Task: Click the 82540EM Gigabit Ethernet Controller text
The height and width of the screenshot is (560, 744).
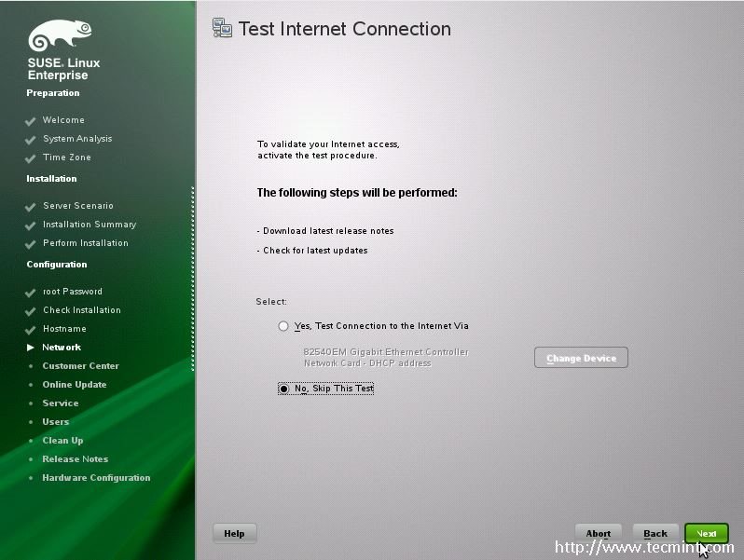Action: (386, 352)
